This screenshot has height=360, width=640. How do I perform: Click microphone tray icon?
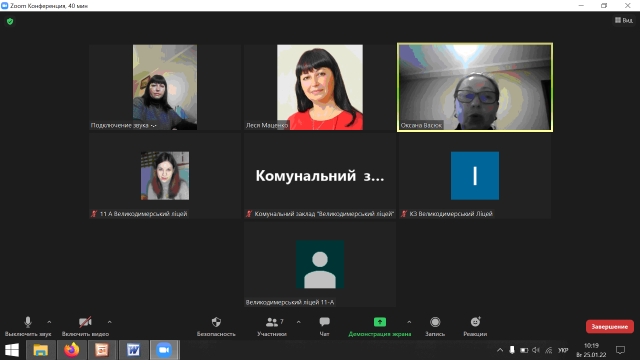pos(512,350)
